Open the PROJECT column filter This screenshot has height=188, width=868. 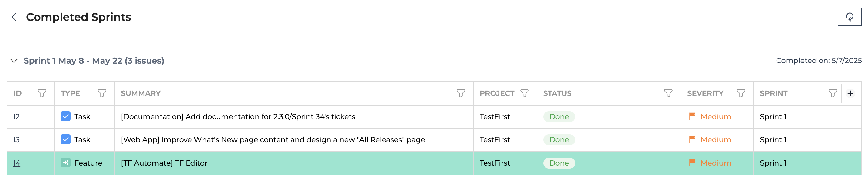[x=524, y=93]
